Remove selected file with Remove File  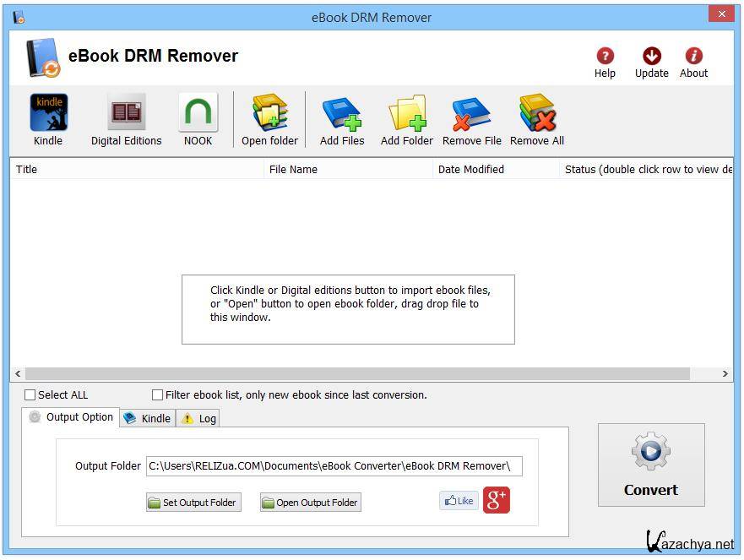tap(471, 114)
